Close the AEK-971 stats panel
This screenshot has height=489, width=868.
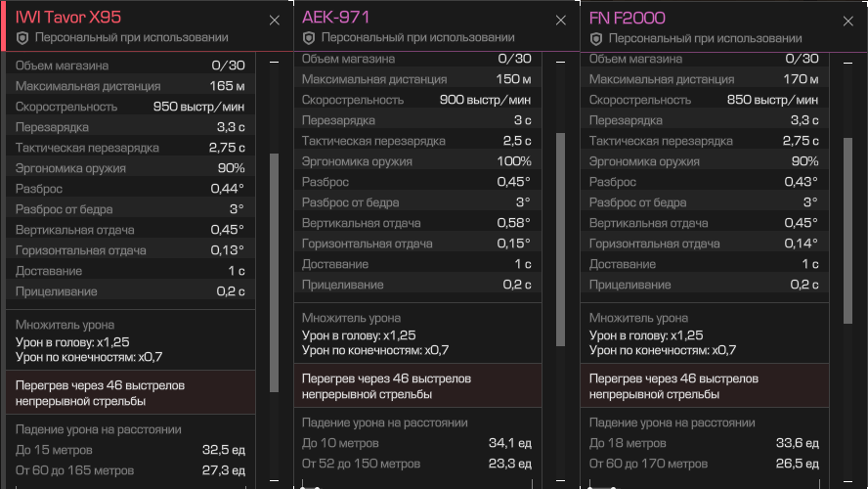point(561,21)
